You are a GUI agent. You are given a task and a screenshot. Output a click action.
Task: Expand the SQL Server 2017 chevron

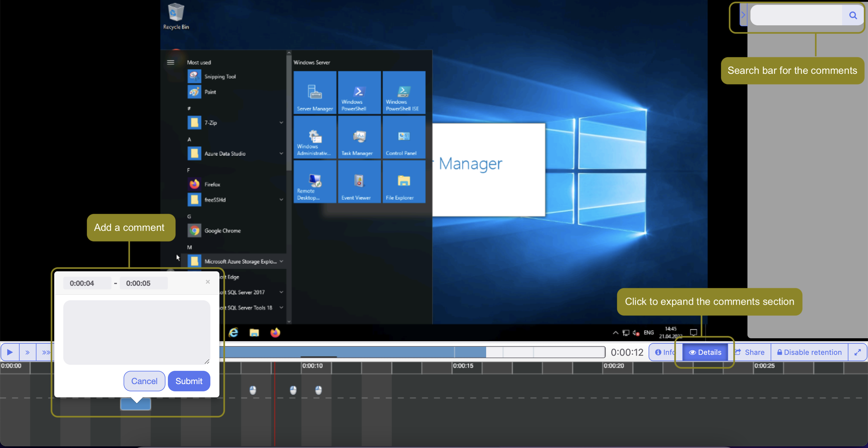281,292
